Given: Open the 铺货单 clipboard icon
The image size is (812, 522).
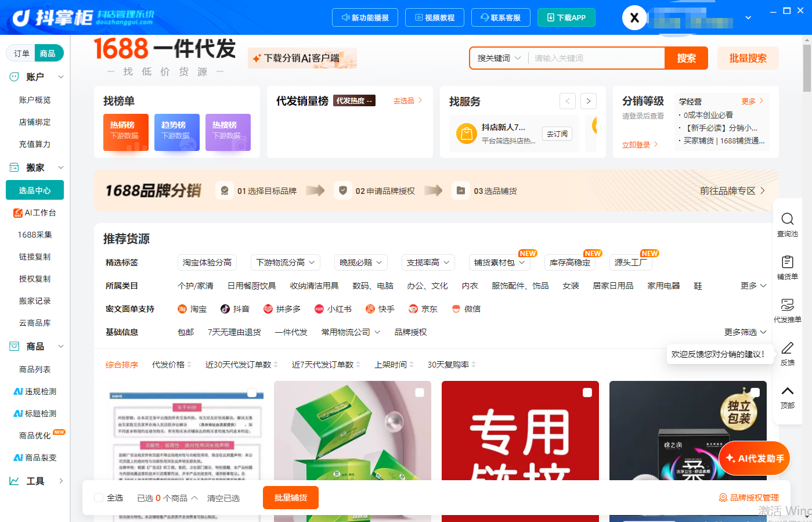Looking at the screenshot, I should (787, 262).
